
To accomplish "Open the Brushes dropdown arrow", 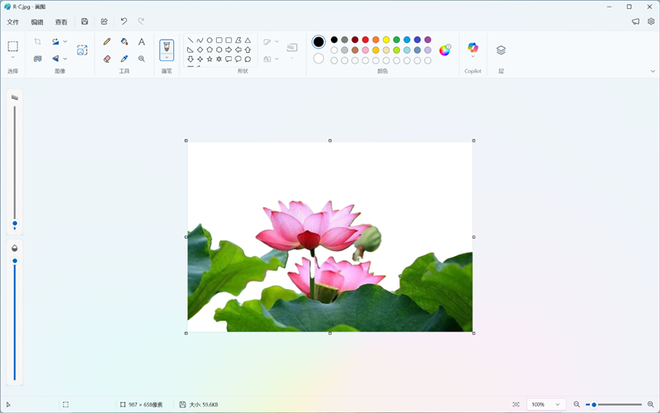I will click(x=166, y=59).
